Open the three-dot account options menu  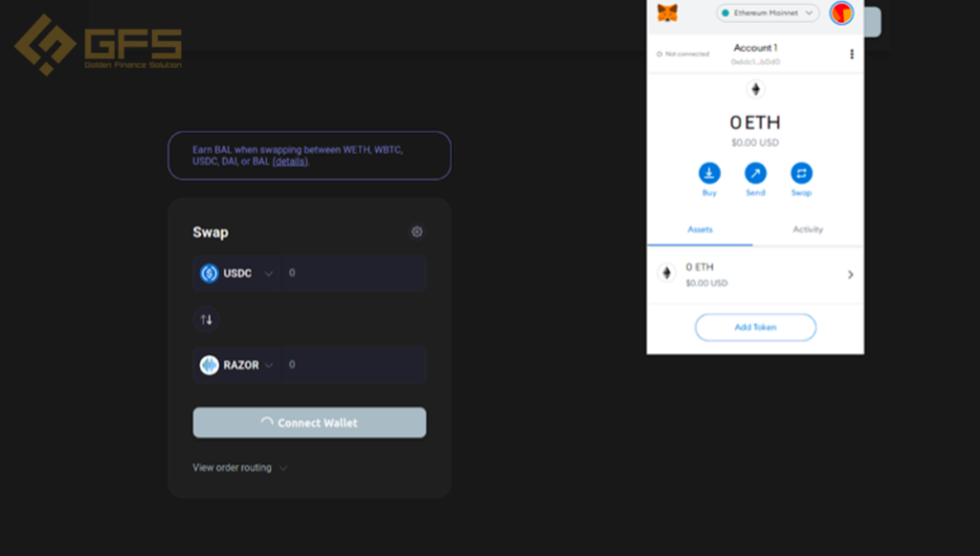(851, 55)
